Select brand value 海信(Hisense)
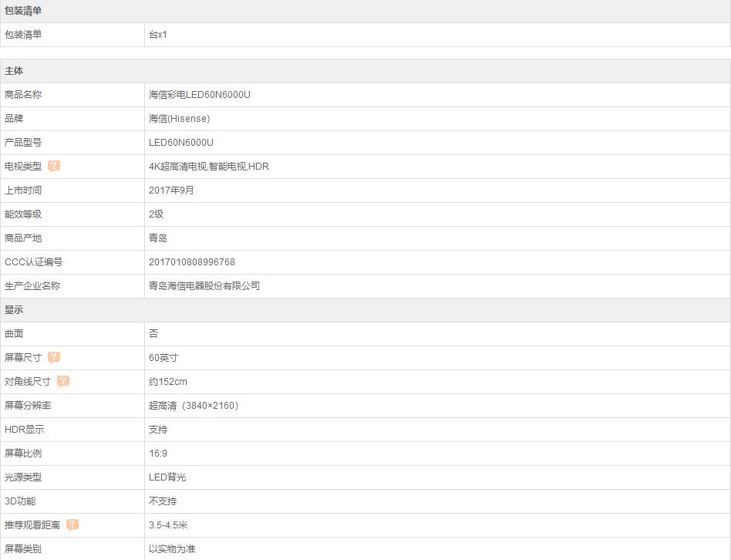The image size is (731, 560). 180,119
